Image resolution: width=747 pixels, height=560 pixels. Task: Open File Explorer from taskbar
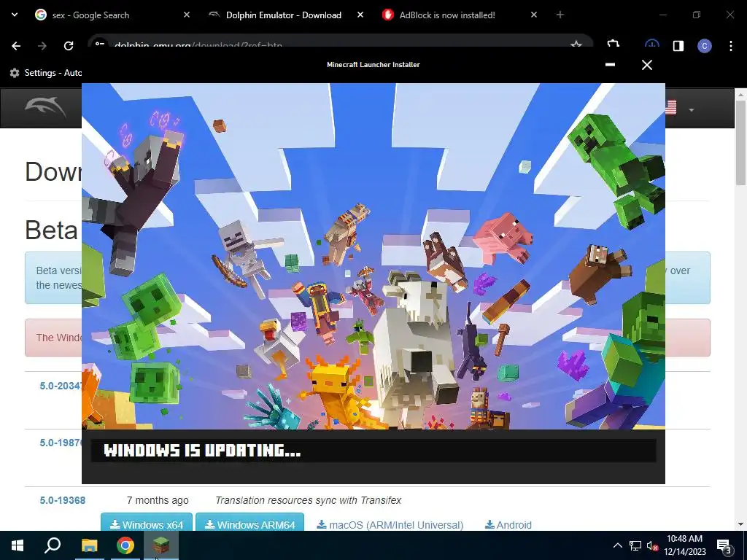[x=89, y=545]
